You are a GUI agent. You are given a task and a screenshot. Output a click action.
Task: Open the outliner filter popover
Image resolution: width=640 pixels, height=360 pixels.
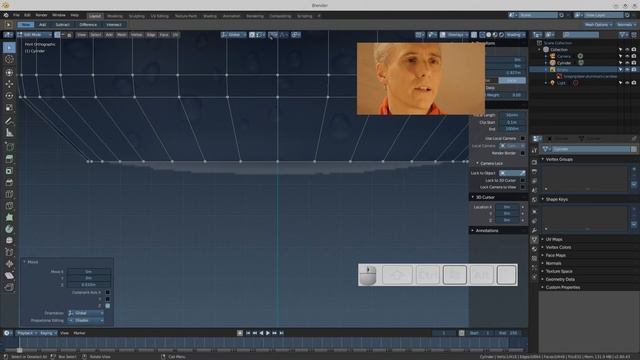coord(624,35)
